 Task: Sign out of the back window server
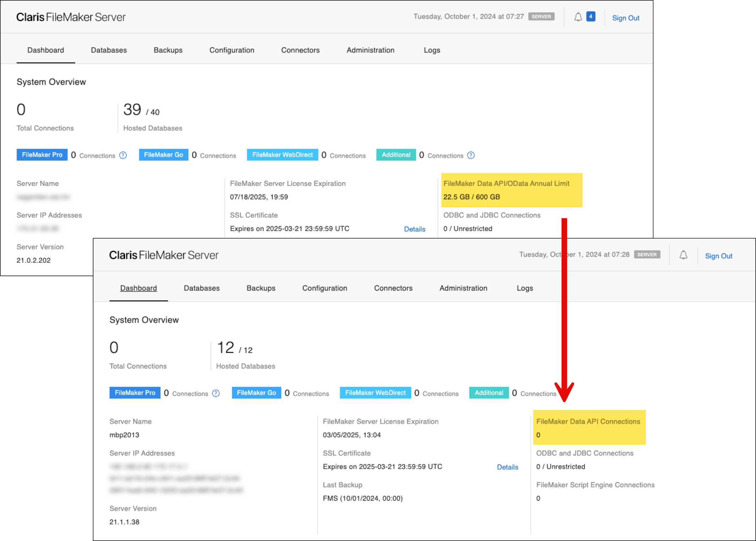pos(626,18)
